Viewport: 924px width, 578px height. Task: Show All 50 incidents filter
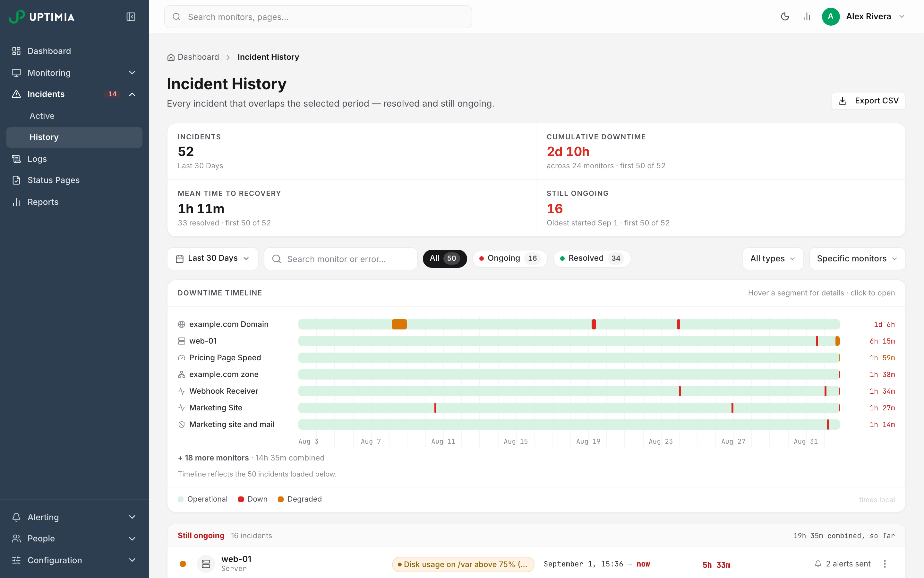pyautogui.click(x=444, y=258)
